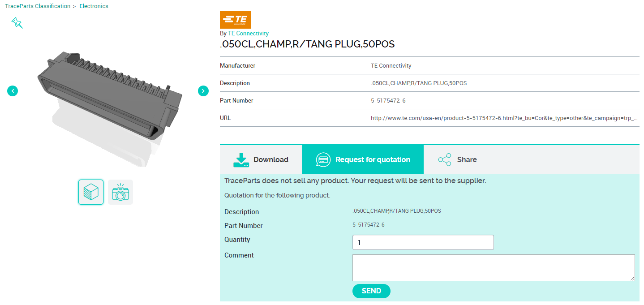Image resolution: width=644 pixels, height=305 pixels.
Task: Click the quotation speech bubble icon
Action: [x=323, y=160]
